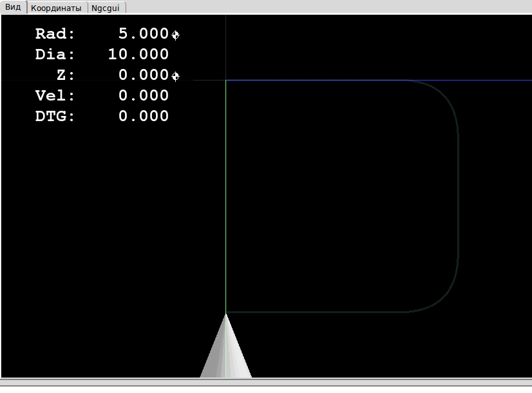Screen dimensions: 532x393
Task: Click the homed icon beside Rad
Action: [x=175, y=35]
